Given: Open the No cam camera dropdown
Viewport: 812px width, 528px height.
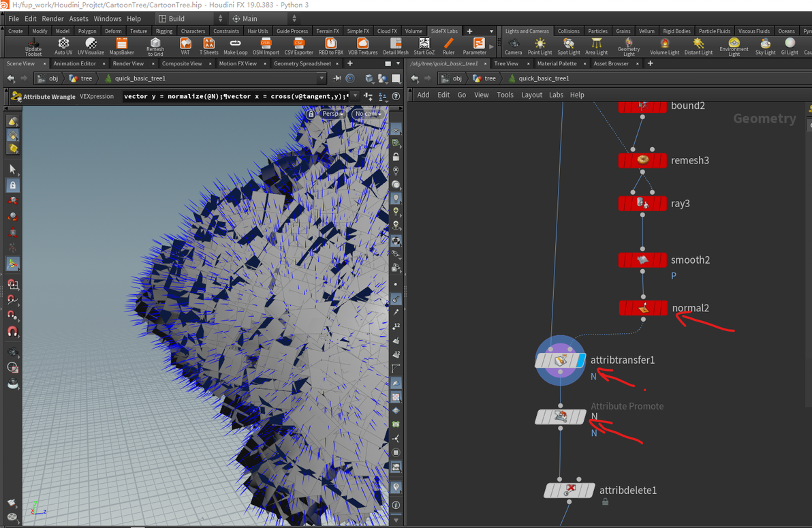Looking at the screenshot, I should coord(367,114).
